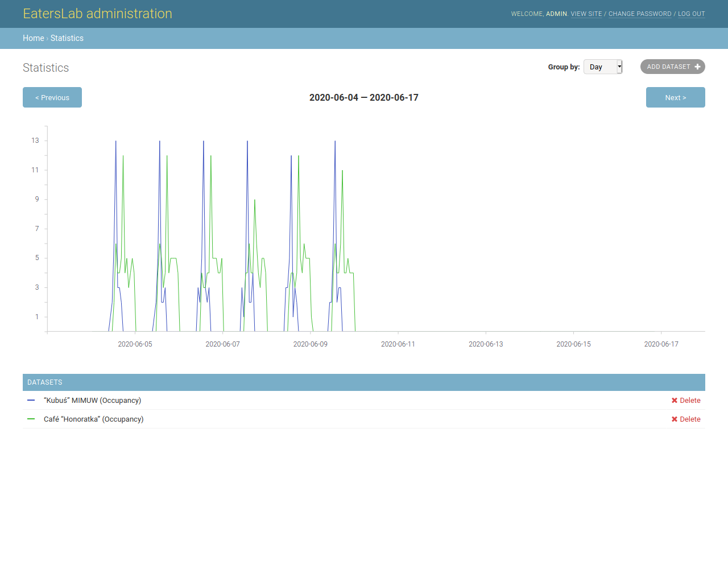Click the DATASETS section header
This screenshot has width=728, height=577.
pyautogui.click(x=364, y=382)
